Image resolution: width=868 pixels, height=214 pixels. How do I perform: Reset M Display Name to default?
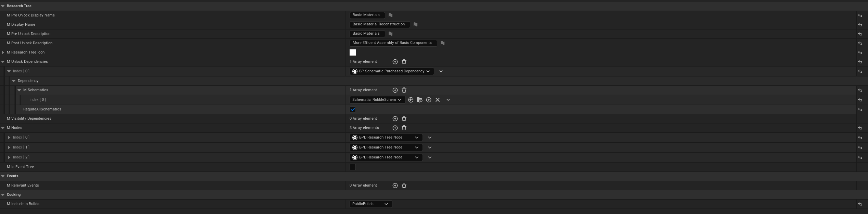[x=860, y=25]
